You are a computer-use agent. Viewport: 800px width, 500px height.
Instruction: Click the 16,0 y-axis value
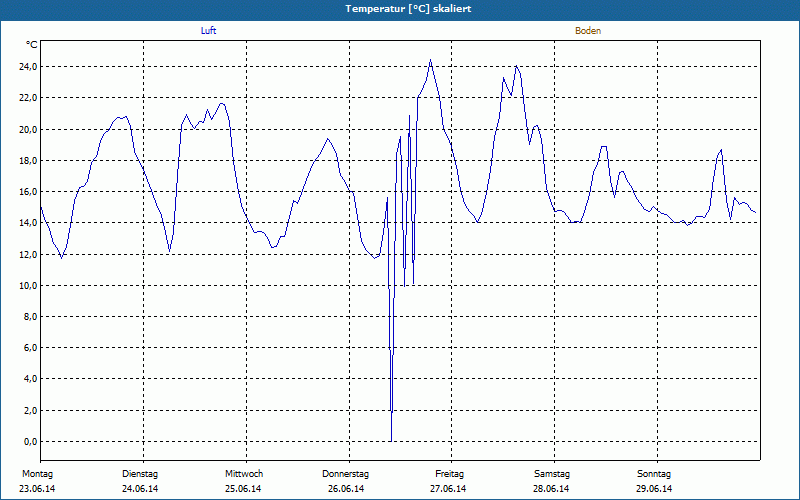pos(30,192)
